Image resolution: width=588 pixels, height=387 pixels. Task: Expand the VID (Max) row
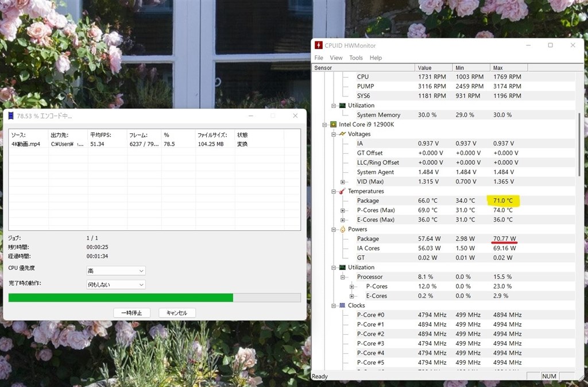342,182
